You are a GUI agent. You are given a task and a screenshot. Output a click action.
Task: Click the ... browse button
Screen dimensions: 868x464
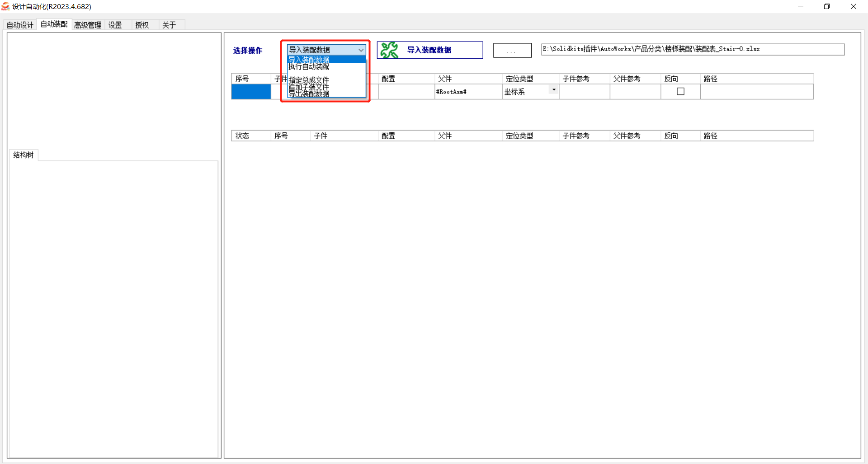coord(512,50)
